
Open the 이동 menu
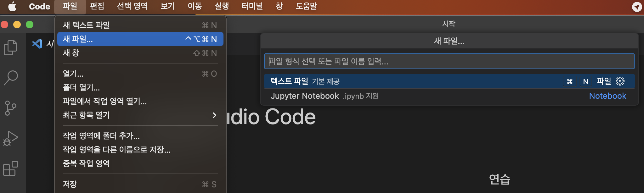tap(195, 7)
